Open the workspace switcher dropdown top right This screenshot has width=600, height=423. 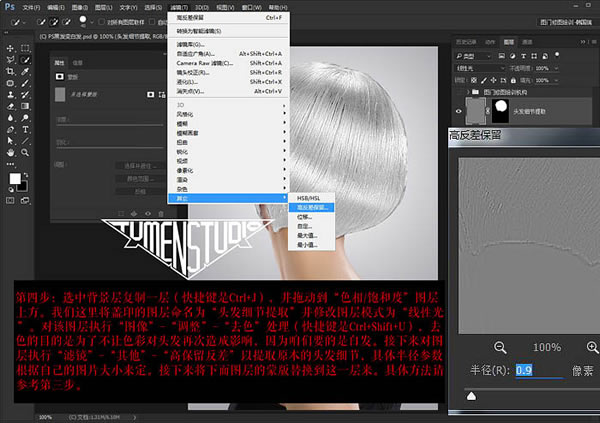566,22
